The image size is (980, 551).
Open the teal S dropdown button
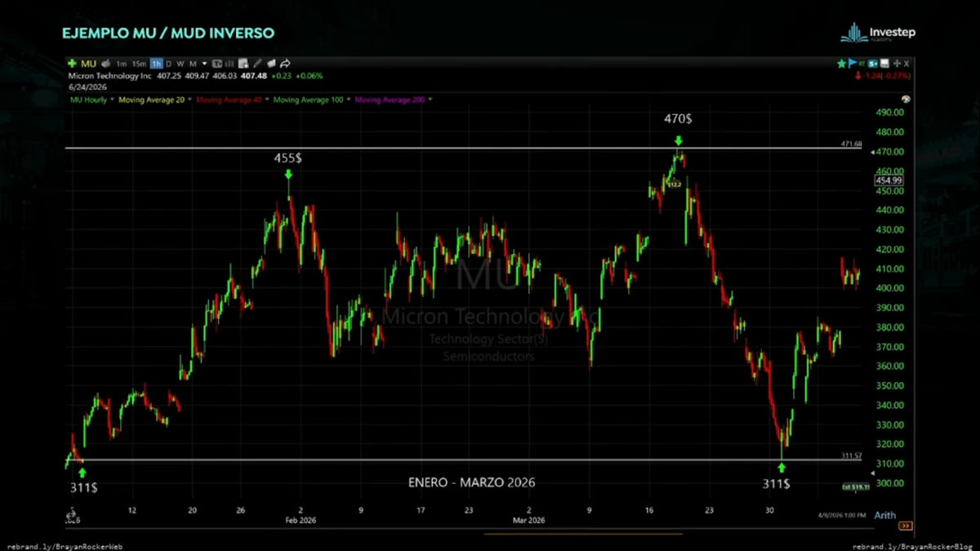point(873,64)
